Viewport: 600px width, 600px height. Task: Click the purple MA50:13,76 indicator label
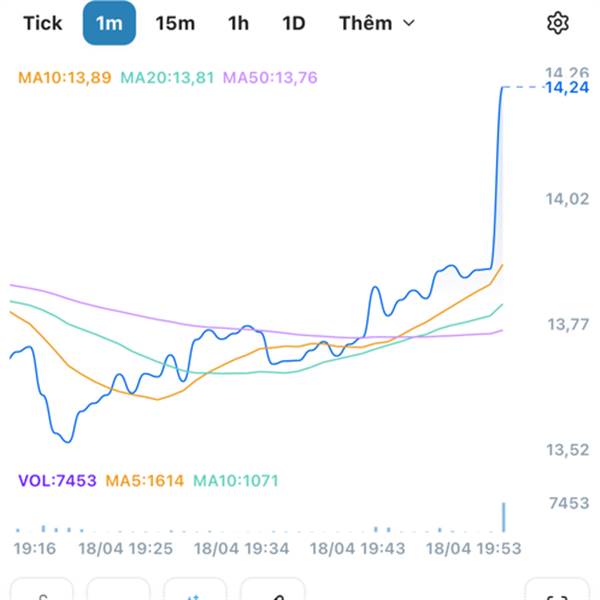270,77
